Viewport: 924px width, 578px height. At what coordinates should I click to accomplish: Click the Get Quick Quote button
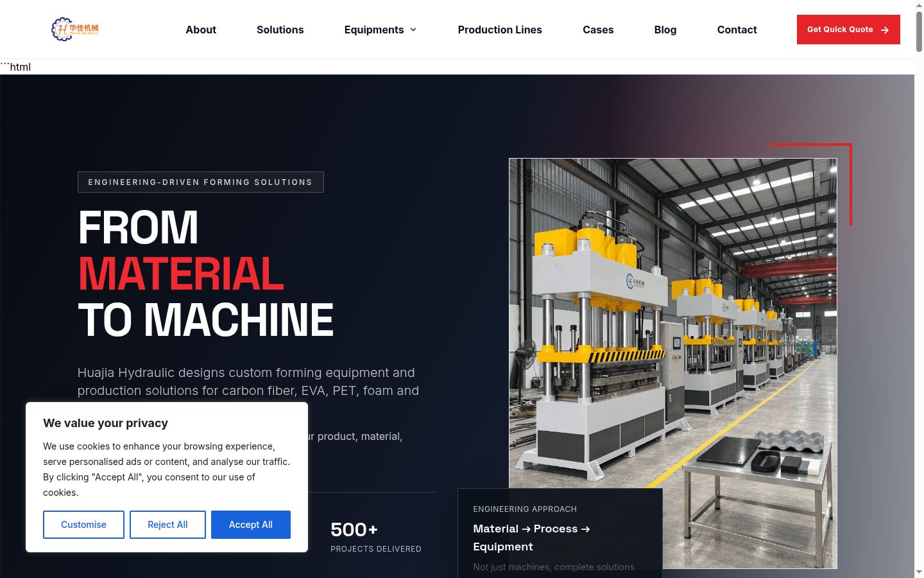pos(848,30)
